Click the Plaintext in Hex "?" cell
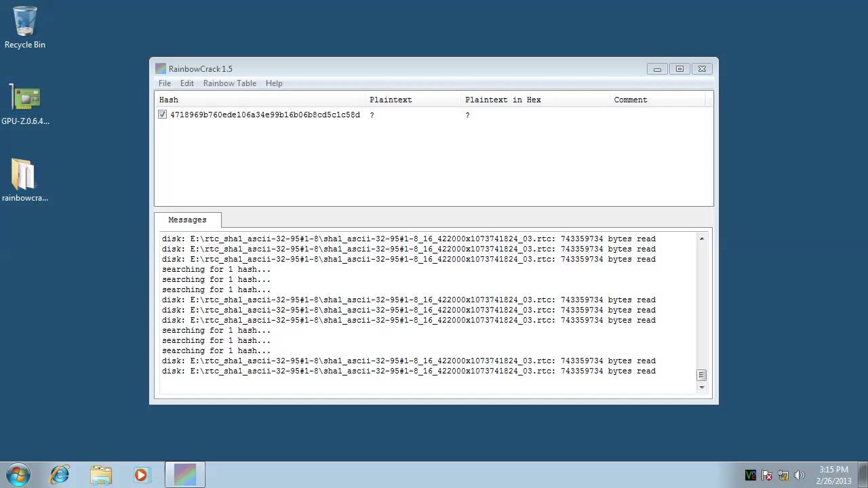 click(x=467, y=115)
